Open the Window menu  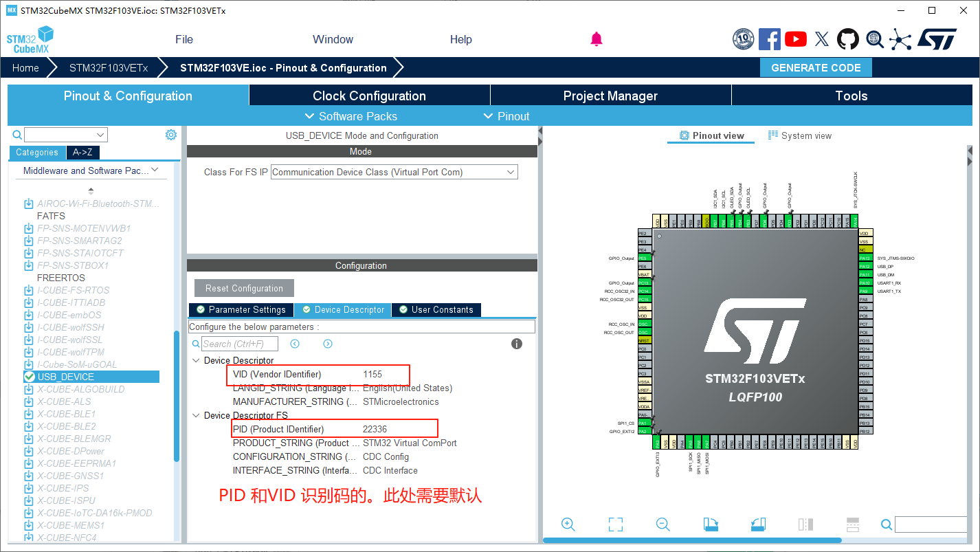coord(333,39)
